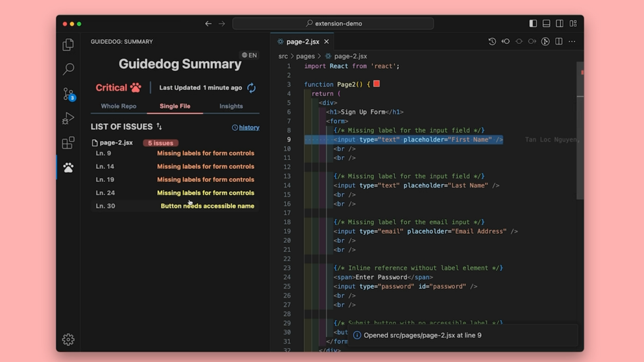644x362 pixels.
Task: Click the Email Address input code line
Action: pos(425,231)
